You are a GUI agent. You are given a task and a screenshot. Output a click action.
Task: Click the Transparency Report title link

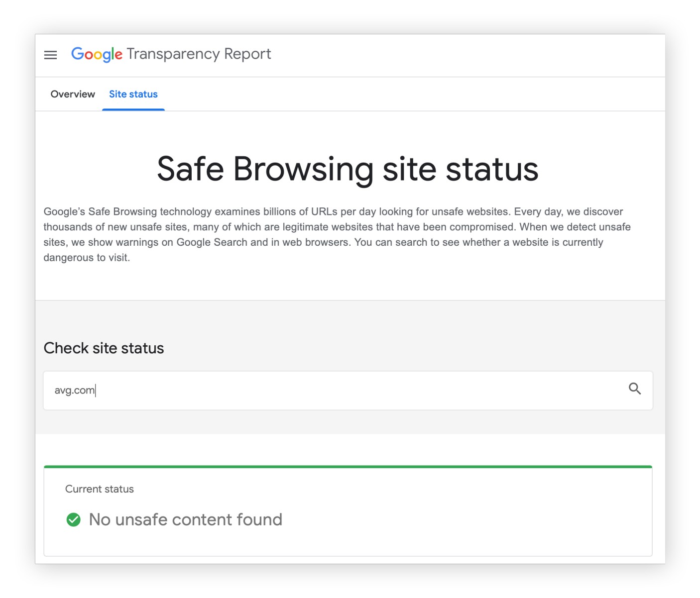click(199, 54)
